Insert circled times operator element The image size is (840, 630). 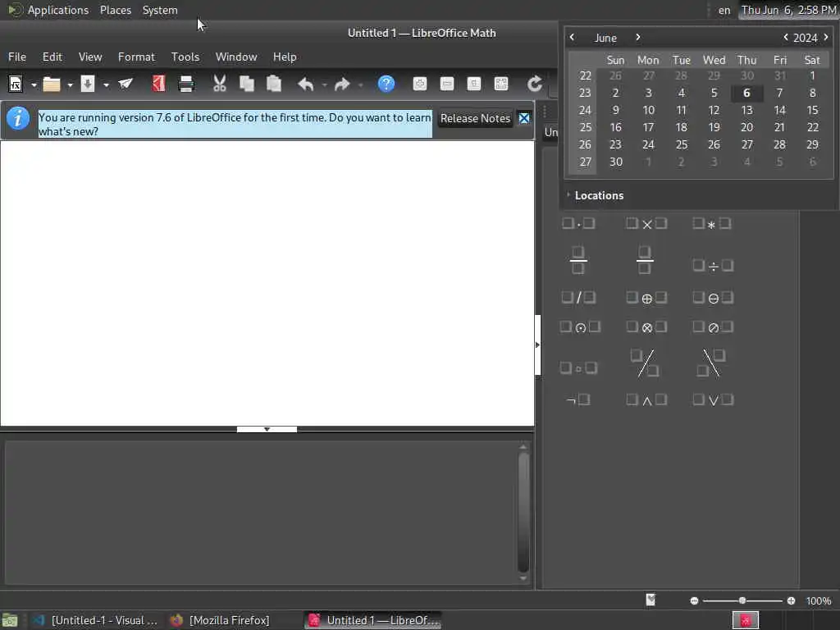(646, 326)
